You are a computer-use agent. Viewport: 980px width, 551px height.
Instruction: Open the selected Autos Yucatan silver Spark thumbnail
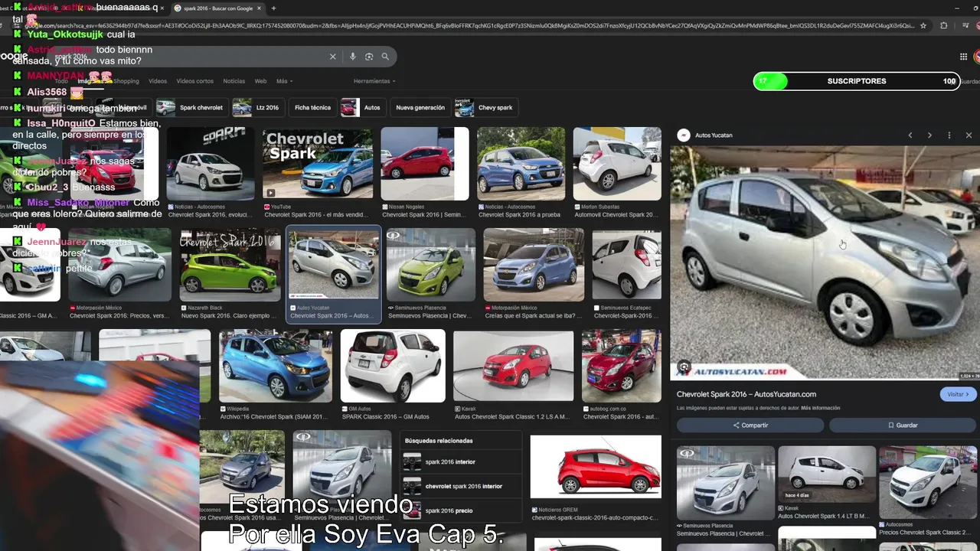pyautogui.click(x=334, y=265)
